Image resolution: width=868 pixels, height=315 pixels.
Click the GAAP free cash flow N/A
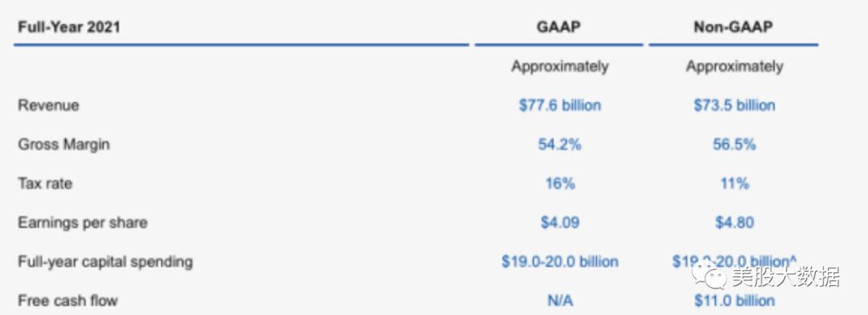(559, 301)
